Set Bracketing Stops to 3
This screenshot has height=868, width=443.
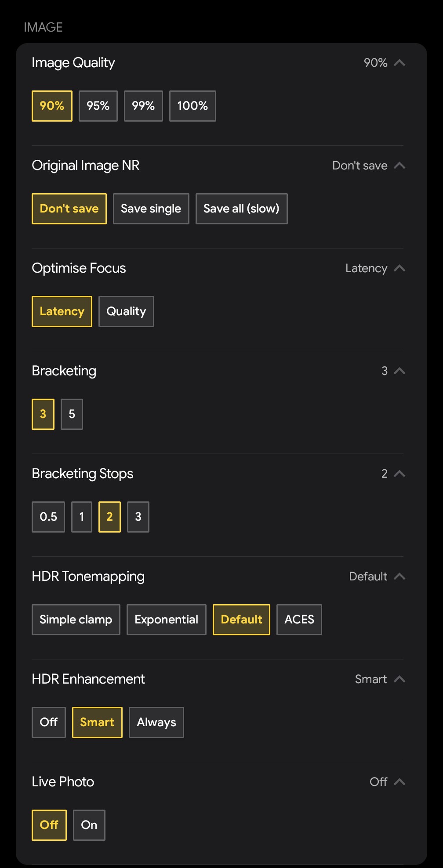click(138, 517)
